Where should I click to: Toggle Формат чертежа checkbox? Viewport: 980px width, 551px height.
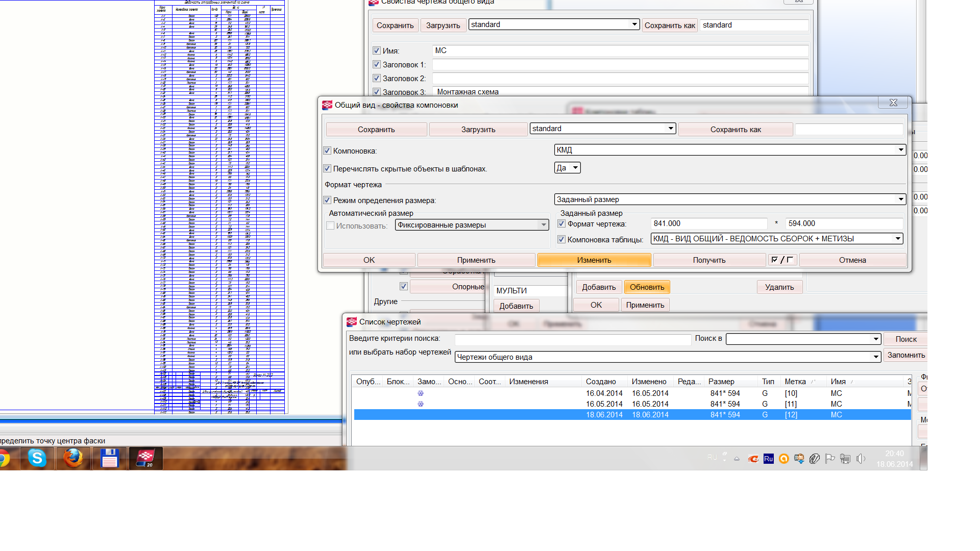561,224
